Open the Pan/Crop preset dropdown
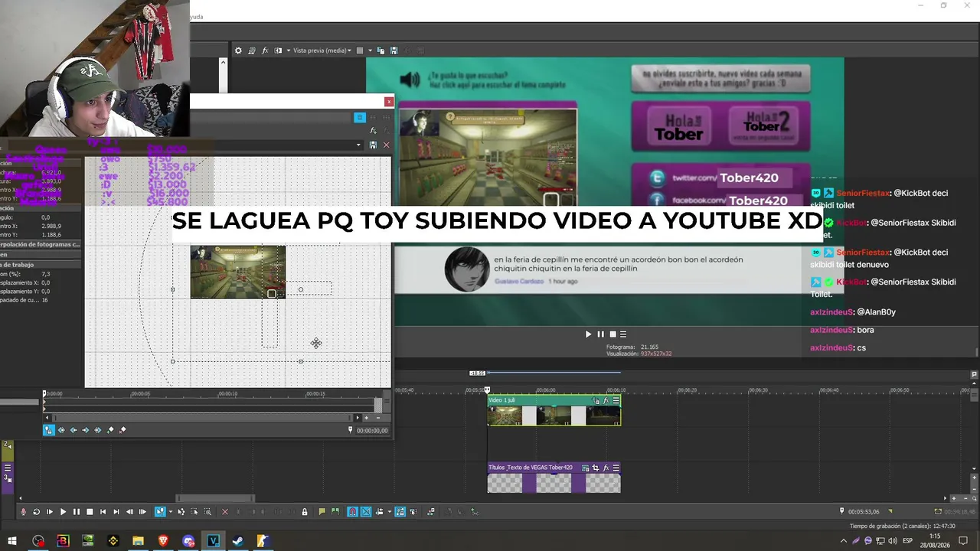Viewport: 980px width, 551px height. click(x=358, y=145)
